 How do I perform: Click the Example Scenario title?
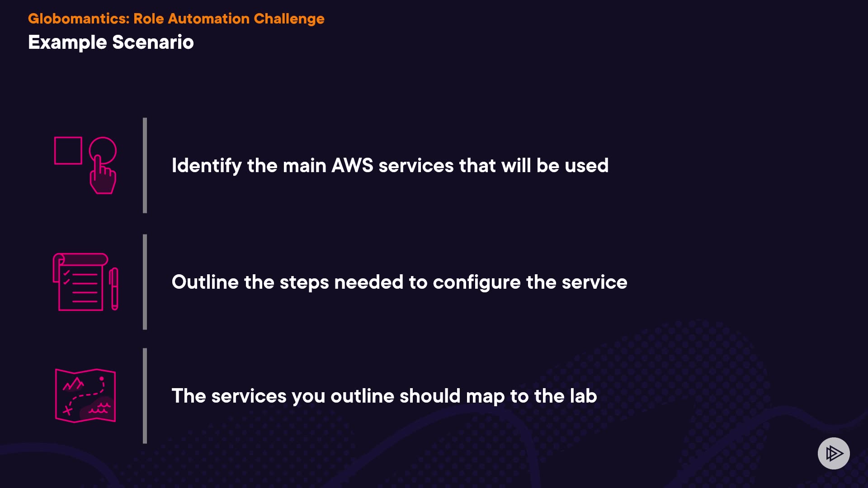[x=111, y=42]
